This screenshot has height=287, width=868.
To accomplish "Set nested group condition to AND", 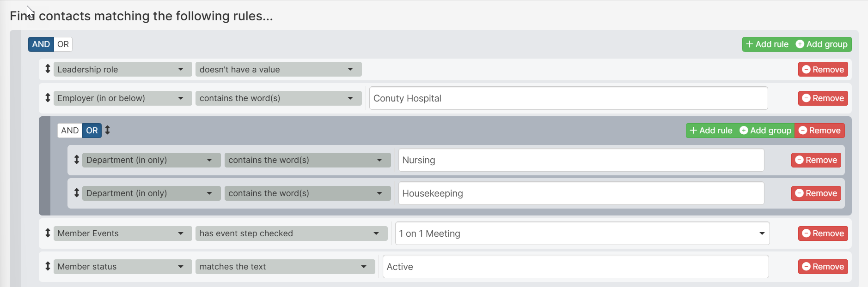I will click(x=70, y=131).
